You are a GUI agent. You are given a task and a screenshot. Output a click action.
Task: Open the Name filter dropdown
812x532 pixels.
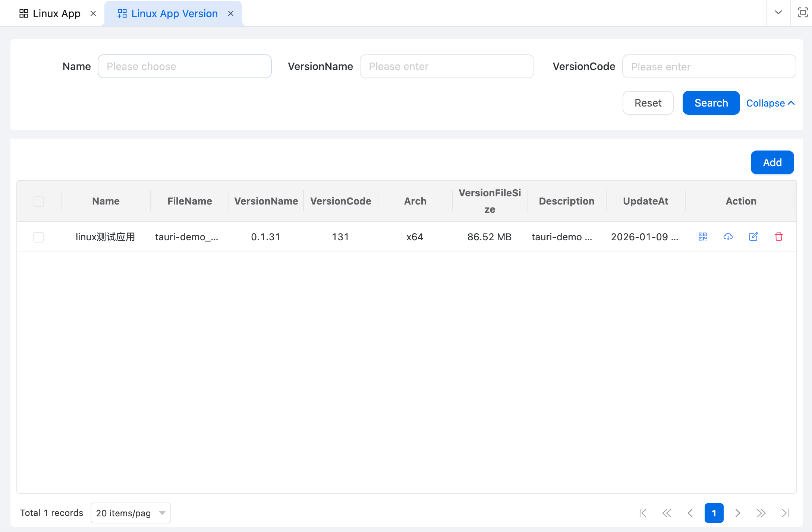click(185, 66)
